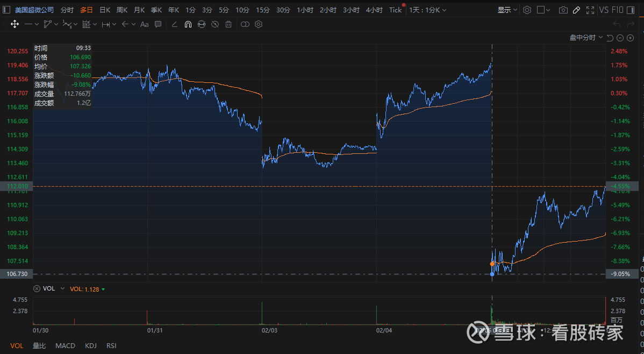Switch to 季K chart tab
Screen dimensions: 644x354
(156, 10)
